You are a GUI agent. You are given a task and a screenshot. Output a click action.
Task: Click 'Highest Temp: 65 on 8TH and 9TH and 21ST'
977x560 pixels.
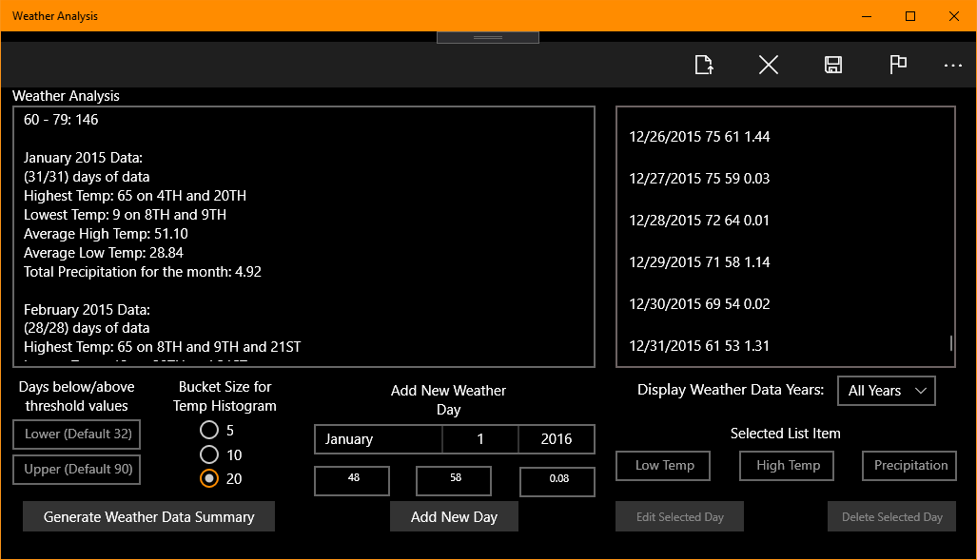click(x=162, y=347)
